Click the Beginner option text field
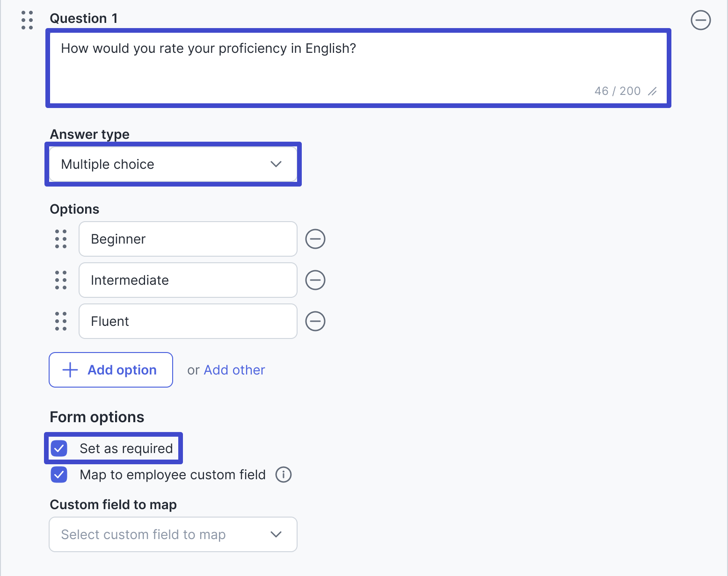Image resolution: width=728 pixels, height=576 pixels. point(188,239)
